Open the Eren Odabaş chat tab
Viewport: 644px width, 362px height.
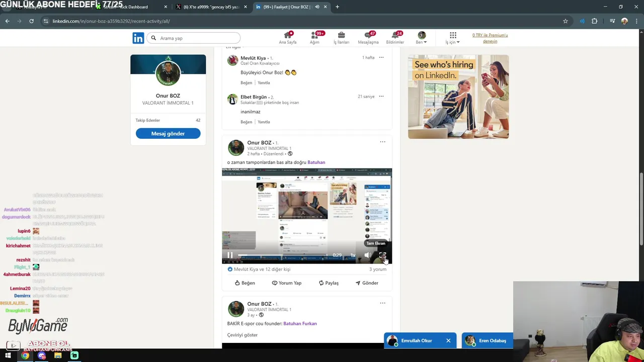tap(488, 341)
